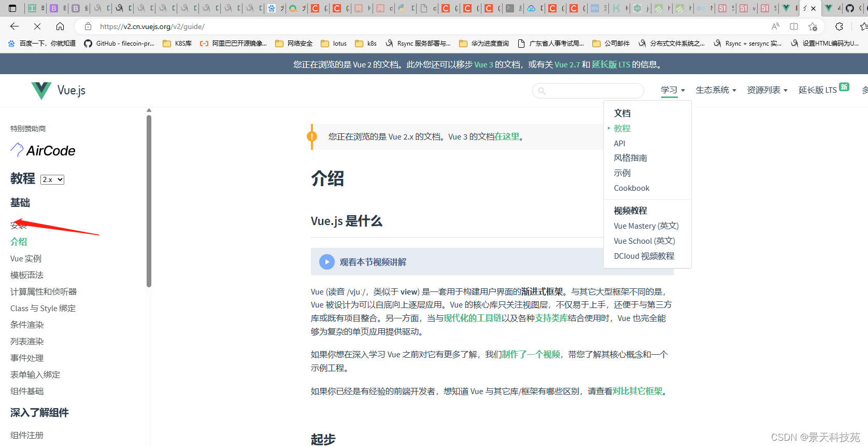Open the Vue 实例 sidebar item
868x447 pixels.
click(26, 258)
